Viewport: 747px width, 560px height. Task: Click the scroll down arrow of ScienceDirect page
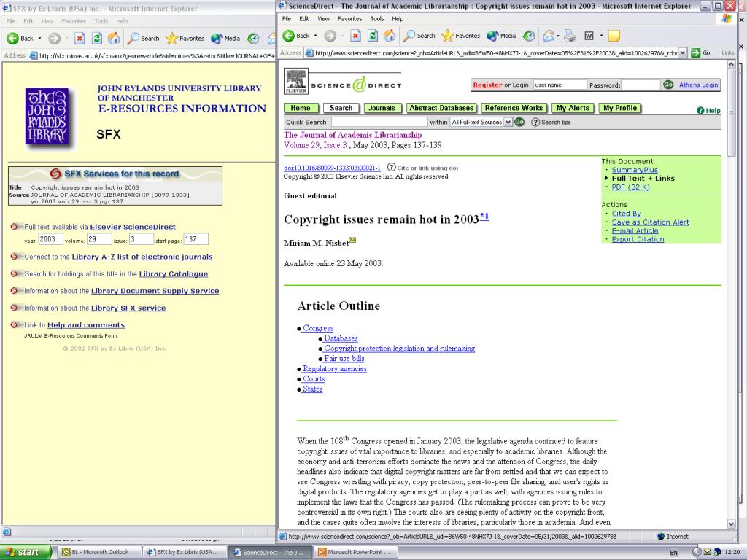732,524
